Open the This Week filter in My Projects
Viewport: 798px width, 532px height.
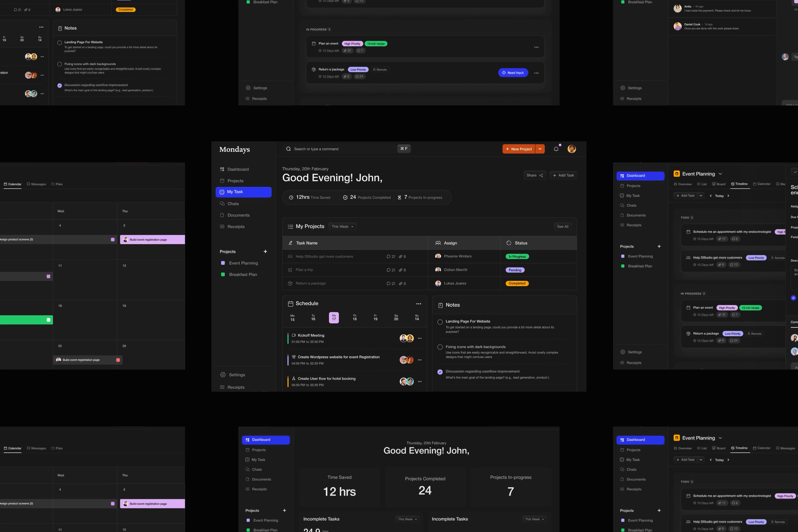tap(342, 226)
